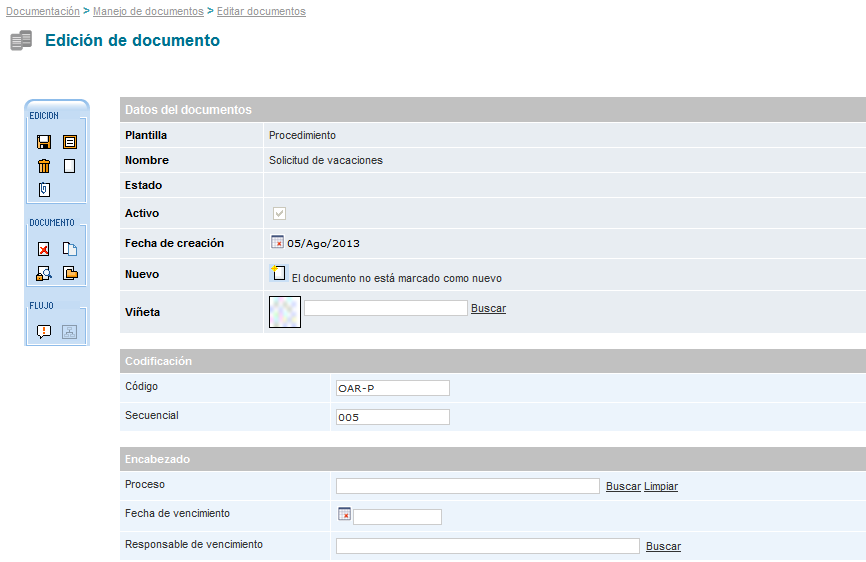Click Buscar link next to Proceso field
The height and width of the screenshot is (562, 866).
(x=623, y=486)
